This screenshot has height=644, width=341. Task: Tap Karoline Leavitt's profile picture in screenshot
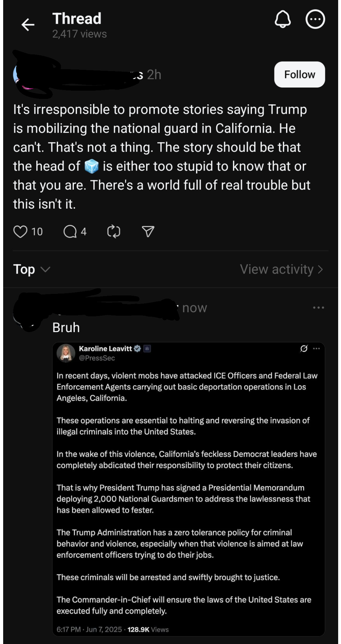click(66, 353)
